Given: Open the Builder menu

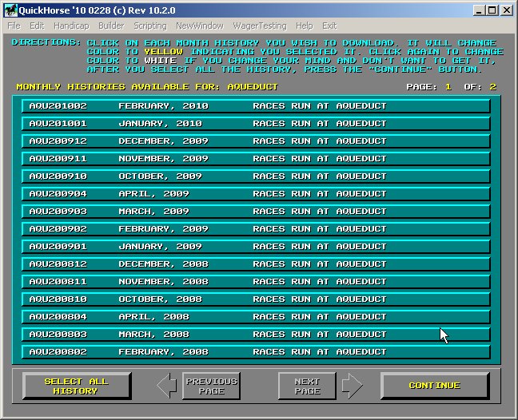Looking at the screenshot, I should click(111, 26).
